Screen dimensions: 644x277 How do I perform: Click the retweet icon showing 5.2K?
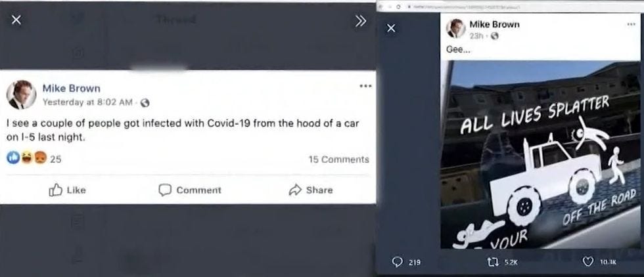click(x=490, y=262)
